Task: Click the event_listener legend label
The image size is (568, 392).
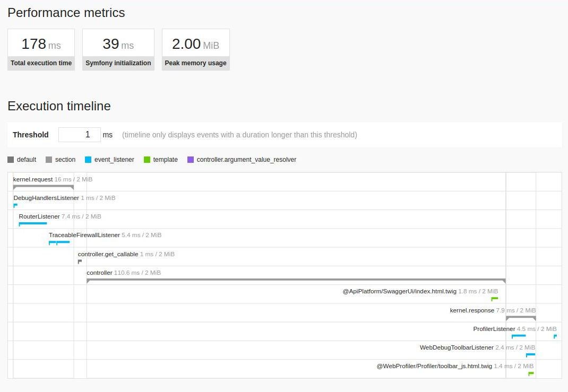Action: tap(114, 160)
